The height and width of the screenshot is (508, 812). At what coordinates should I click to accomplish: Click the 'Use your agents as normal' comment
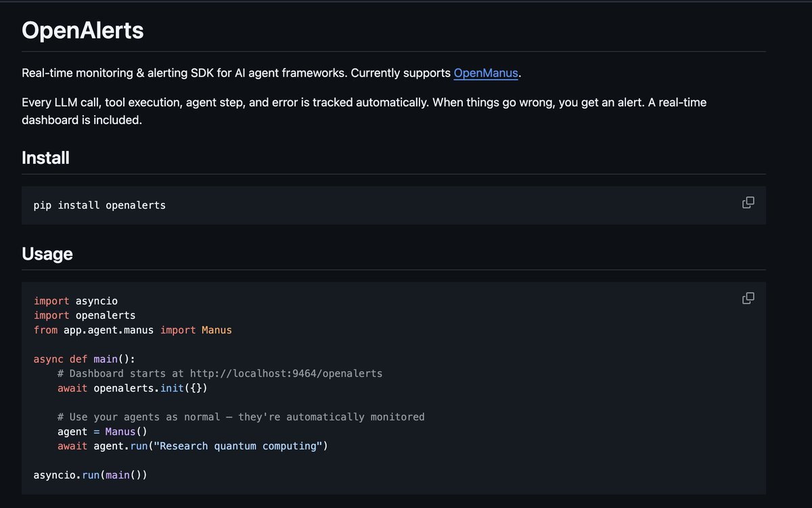tap(241, 417)
